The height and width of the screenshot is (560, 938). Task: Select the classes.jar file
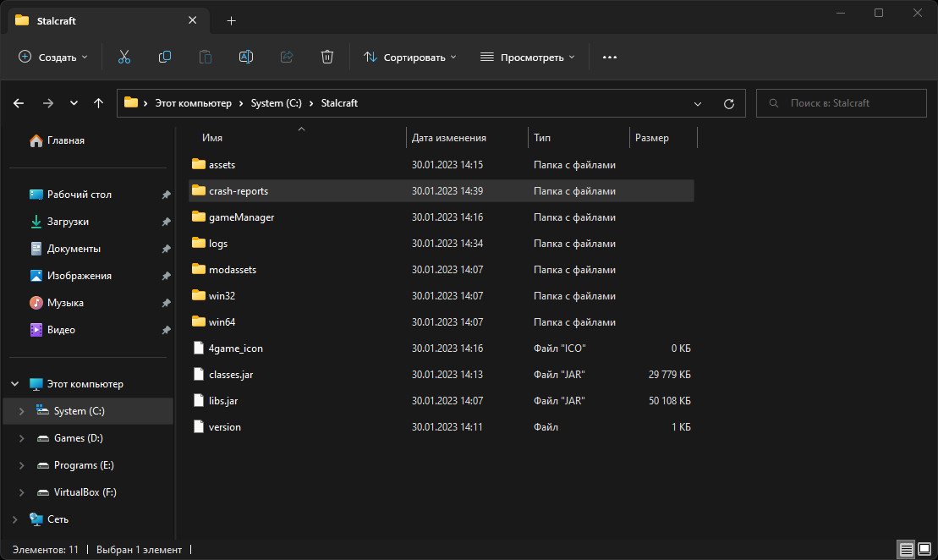click(x=230, y=374)
